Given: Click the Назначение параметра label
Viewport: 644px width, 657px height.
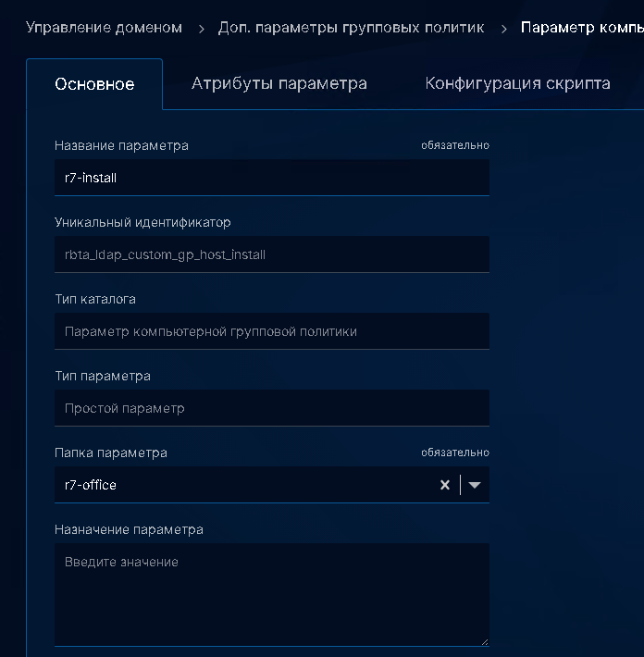Looking at the screenshot, I should coord(129,529).
